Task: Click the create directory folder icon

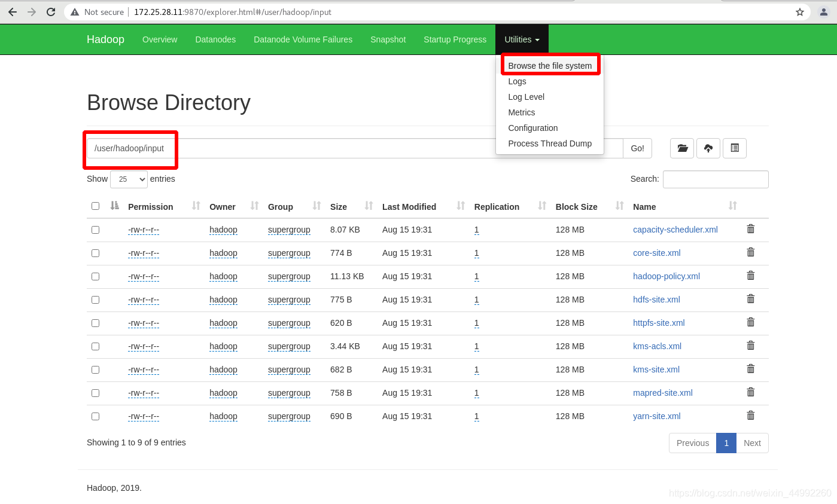Action: tap(682, 148)
